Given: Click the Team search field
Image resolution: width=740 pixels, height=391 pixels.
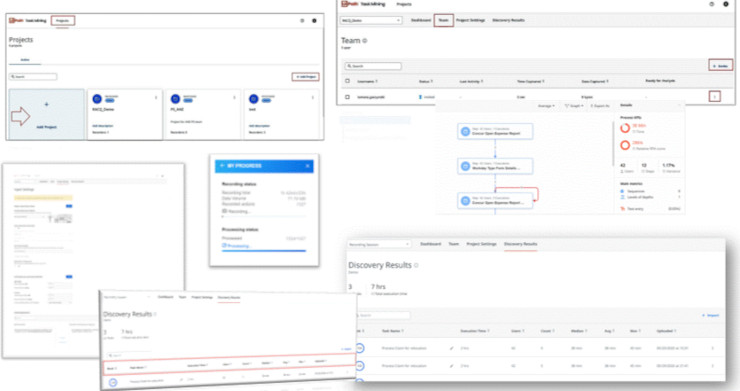Looking at the screenshot, I should [373, 66].
